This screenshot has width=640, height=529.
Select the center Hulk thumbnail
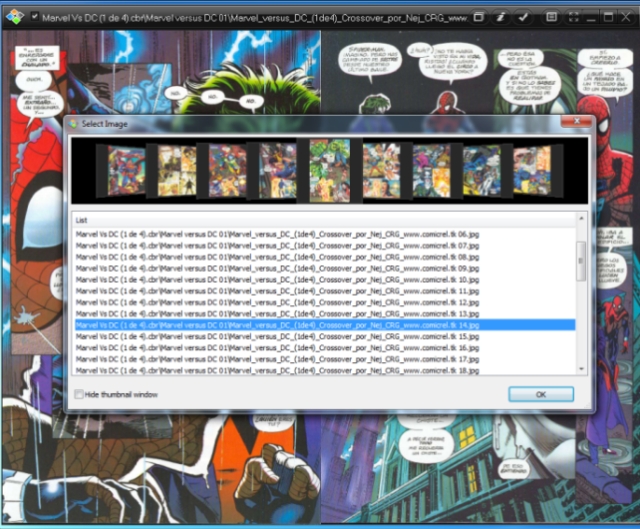pos(330,170)
